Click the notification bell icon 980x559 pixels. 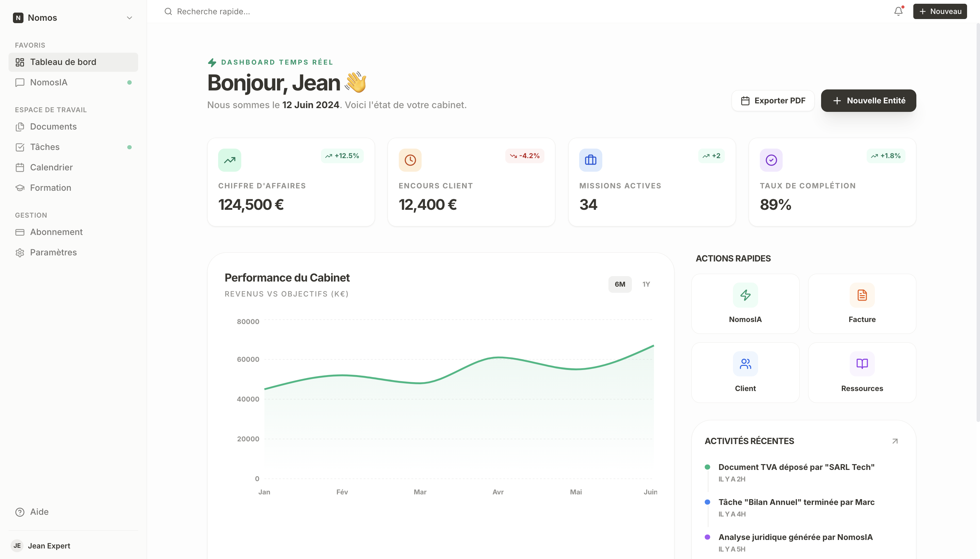pos(898,12)
